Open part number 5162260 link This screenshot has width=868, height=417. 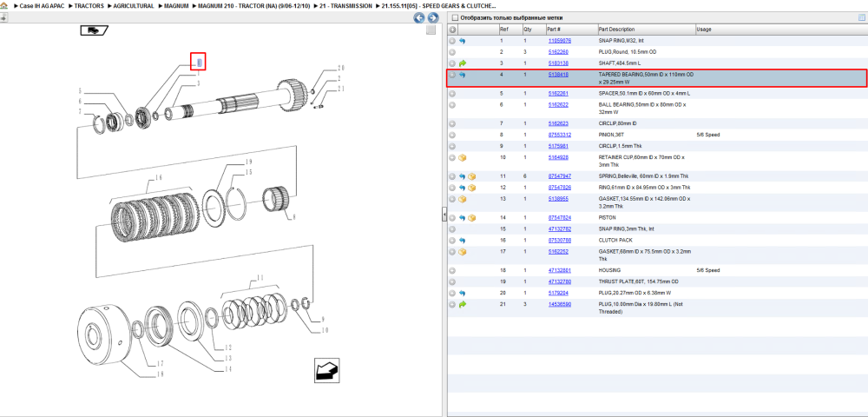[558, 52]
